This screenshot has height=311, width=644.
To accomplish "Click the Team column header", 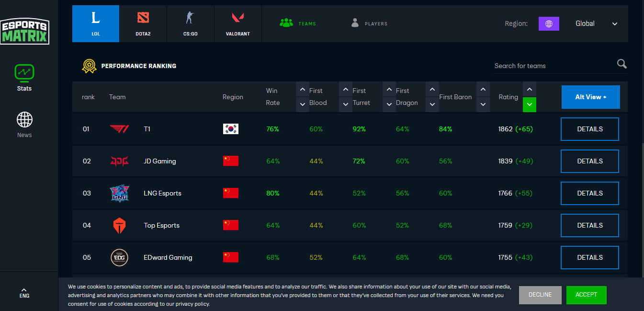I will click(117, 97).
